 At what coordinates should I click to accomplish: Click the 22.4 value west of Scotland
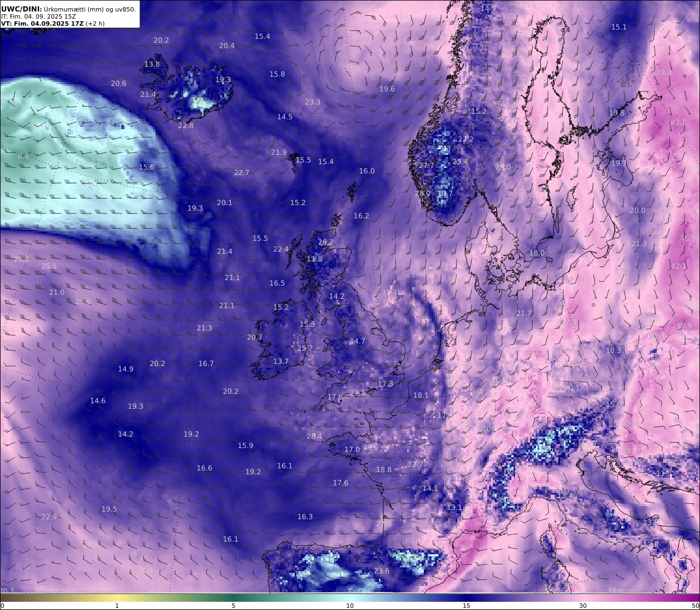click(x=281, y=249)
